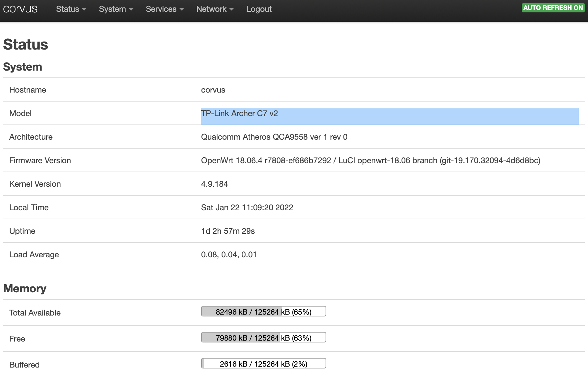Click the Local Time label
Image resolution: width=588 pixels, height=392 pixels.
[29, 207]
